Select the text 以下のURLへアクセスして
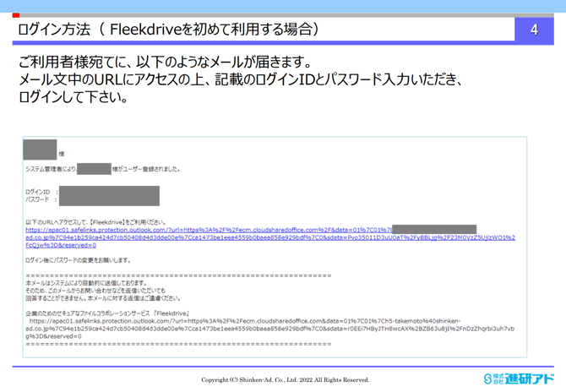Image resolution: width=566 pixels, height=392 pixels. [57, 222]
